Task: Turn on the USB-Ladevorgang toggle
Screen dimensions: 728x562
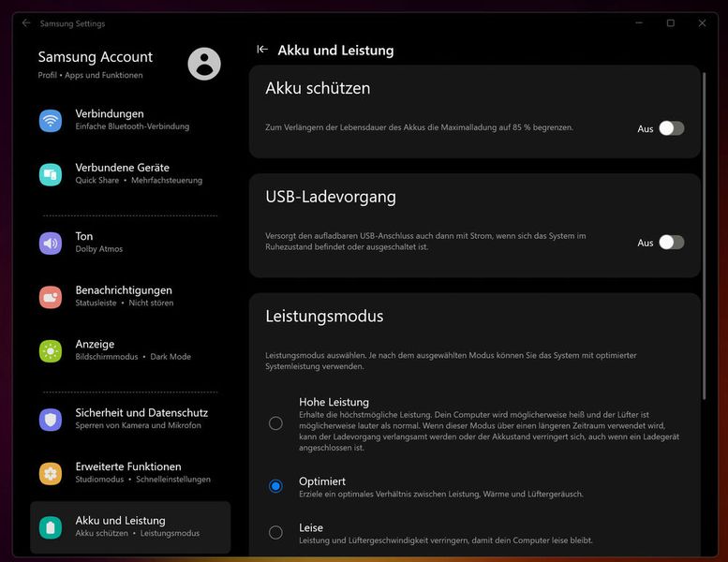Action: (x=672, y=243)
